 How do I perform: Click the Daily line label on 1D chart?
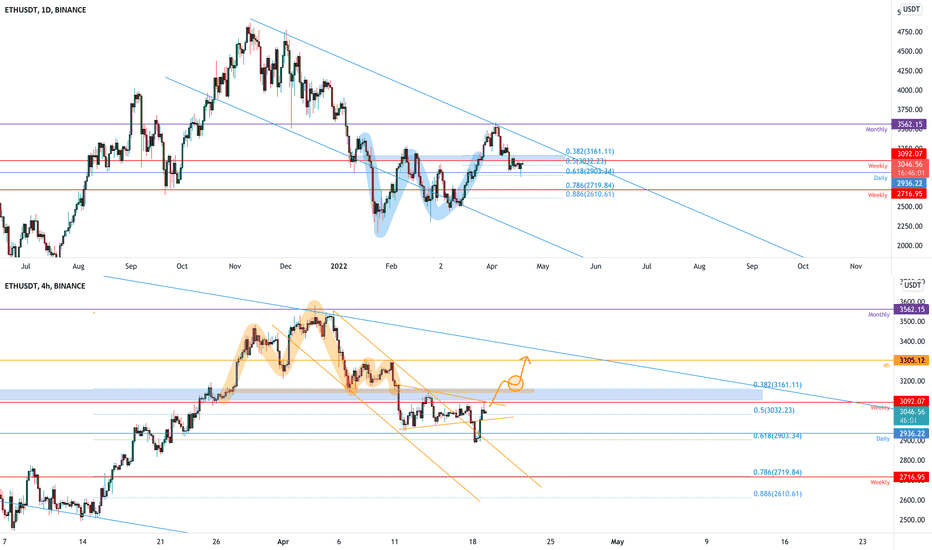point(880,178)
